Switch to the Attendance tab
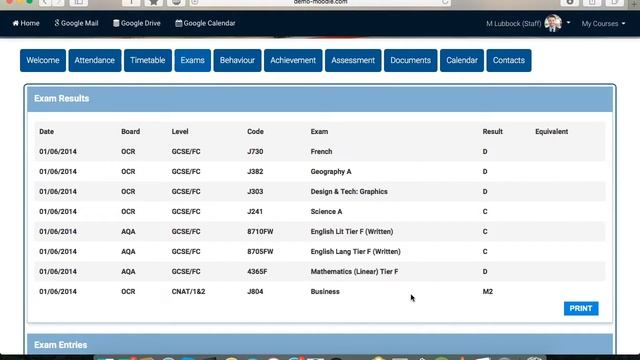Image resolution: width=640 pixels, height=360 pixels. (x=95, y=60)
